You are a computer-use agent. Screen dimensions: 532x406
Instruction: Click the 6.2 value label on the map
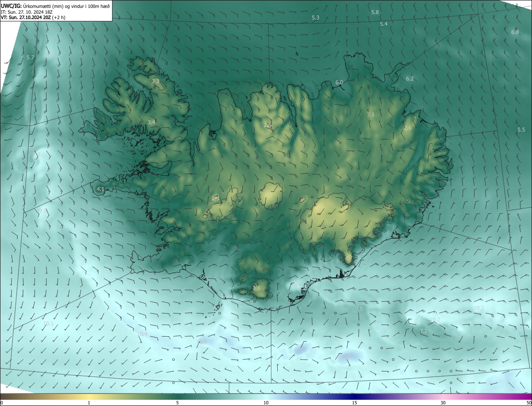pos(410,79)
